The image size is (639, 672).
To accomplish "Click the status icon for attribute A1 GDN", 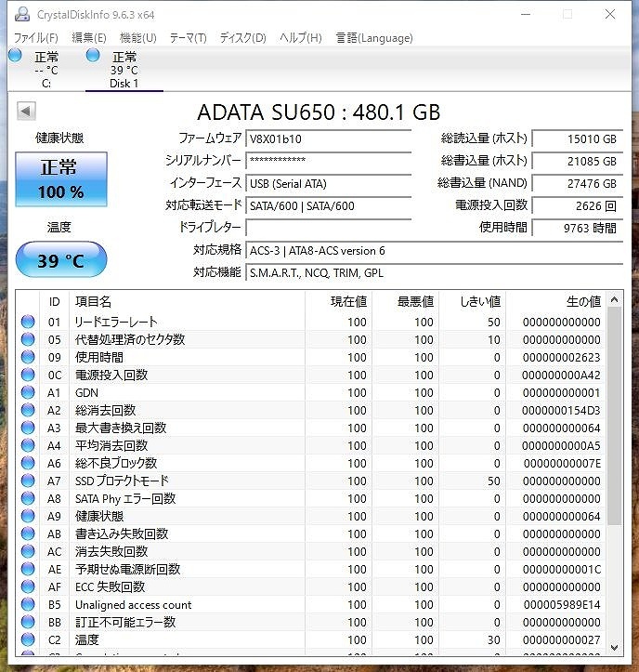I will coord(28,392).
